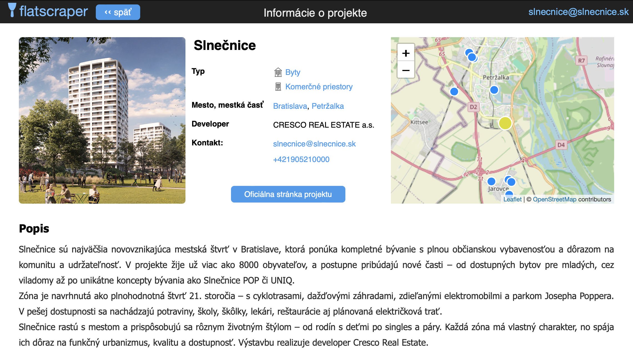
Task: Click the header email address link
Action: (x=578, y=12)
